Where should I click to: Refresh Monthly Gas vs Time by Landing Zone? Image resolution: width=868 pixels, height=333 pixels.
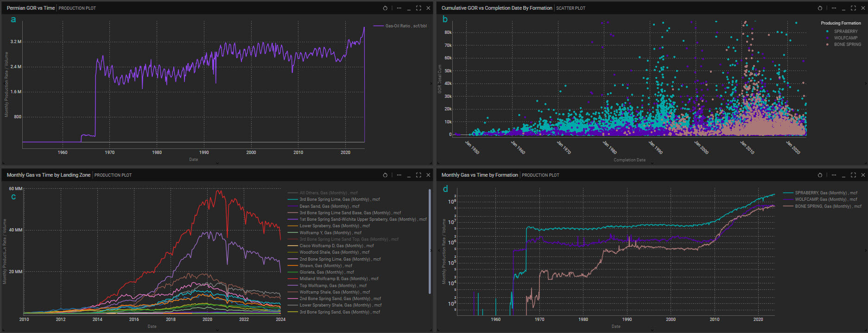tap(385, 175)
